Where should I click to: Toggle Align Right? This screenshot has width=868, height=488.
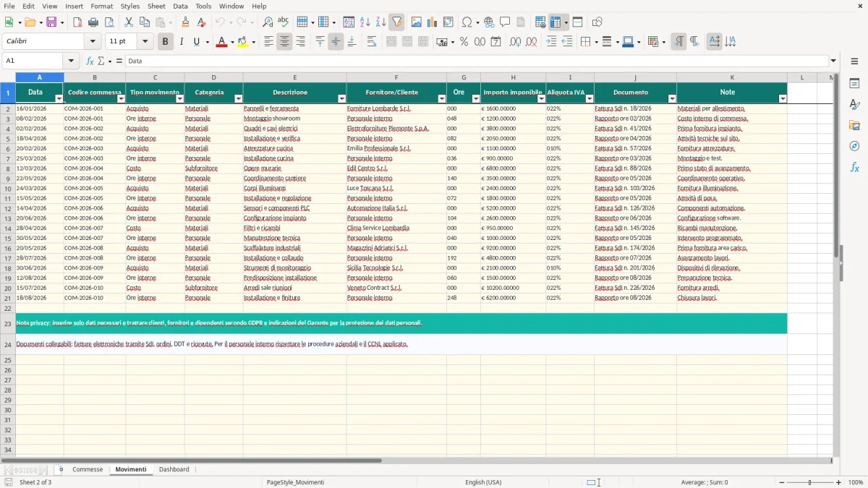click(x=300, y=42)
